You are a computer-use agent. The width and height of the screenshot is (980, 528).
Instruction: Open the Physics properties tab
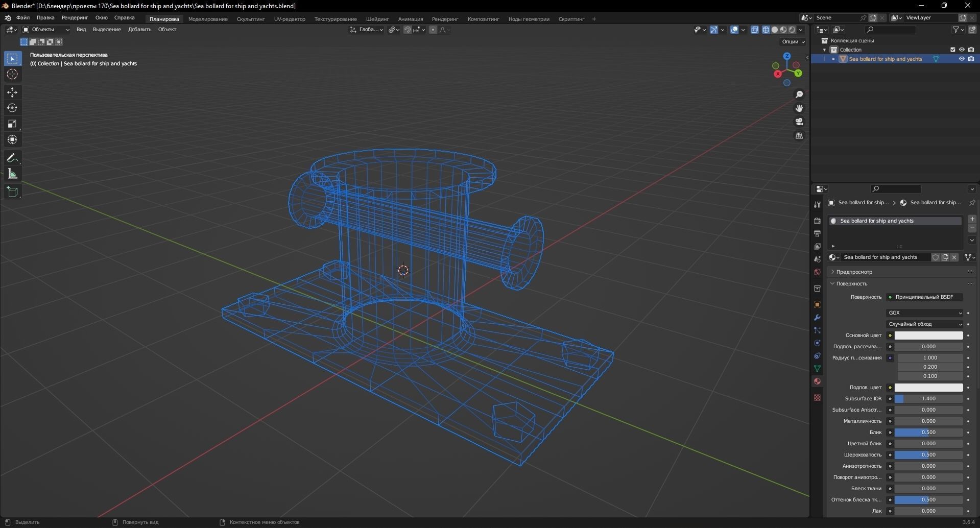817,343
